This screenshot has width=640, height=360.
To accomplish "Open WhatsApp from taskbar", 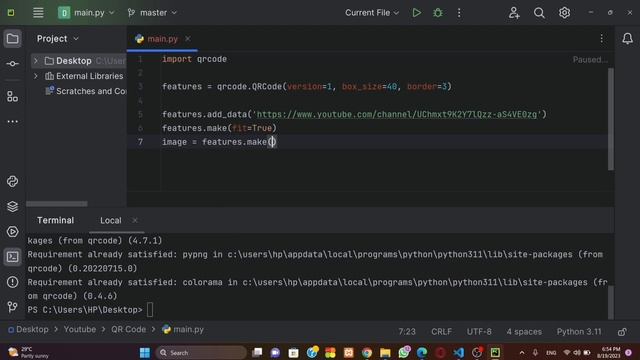I will tap(404, 353).
